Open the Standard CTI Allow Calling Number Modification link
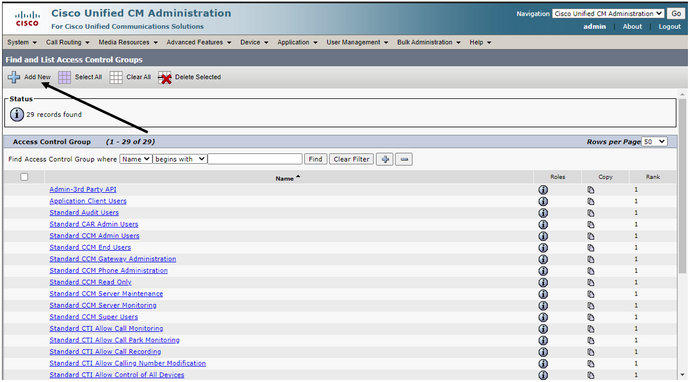This screenshot has width=690, height=382. [x=128, y=363]
